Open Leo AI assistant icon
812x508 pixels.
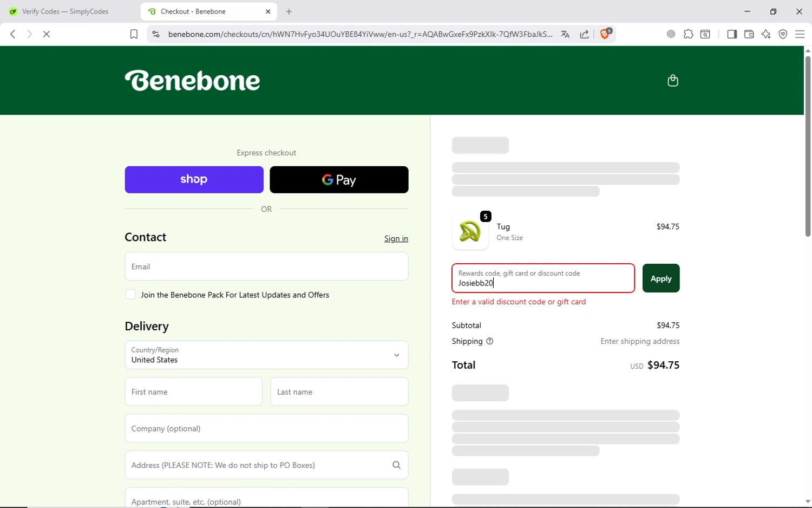pyautogui.click(x=766, y=34)
